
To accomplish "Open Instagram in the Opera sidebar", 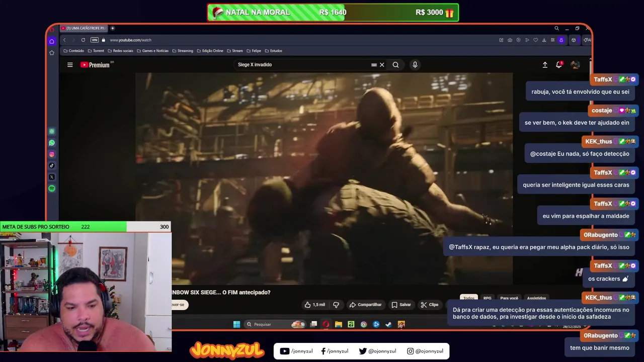I will click(52, 154).
